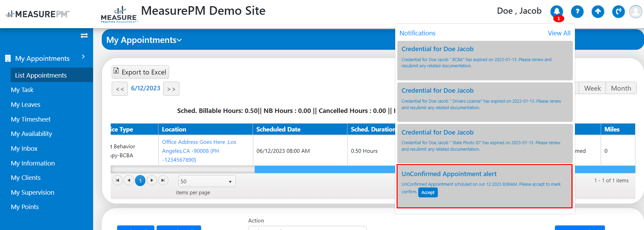Switch to Month view tab
Viewport: 644px width, 230px height.
coord(621,88)
